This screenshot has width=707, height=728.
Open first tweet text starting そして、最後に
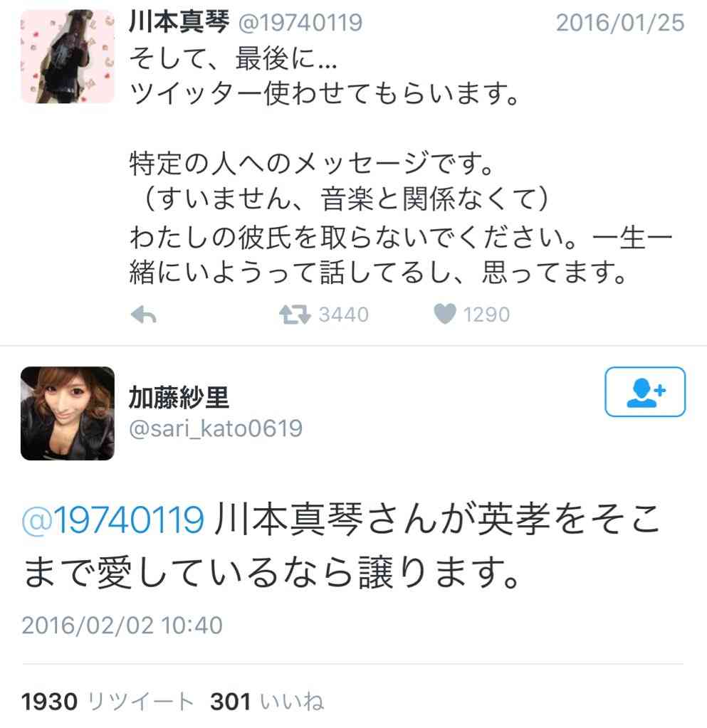pos(401,166)
